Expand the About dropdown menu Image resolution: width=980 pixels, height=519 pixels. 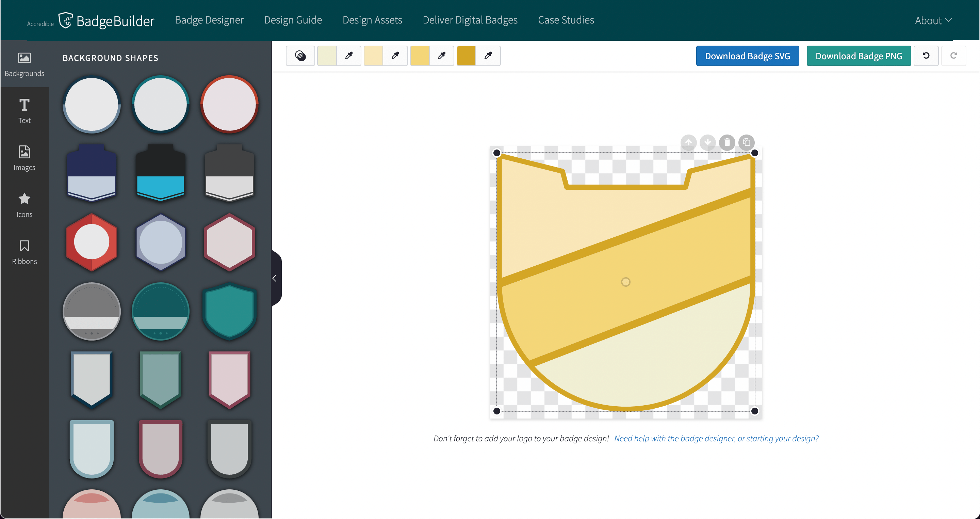coord(933,20)
